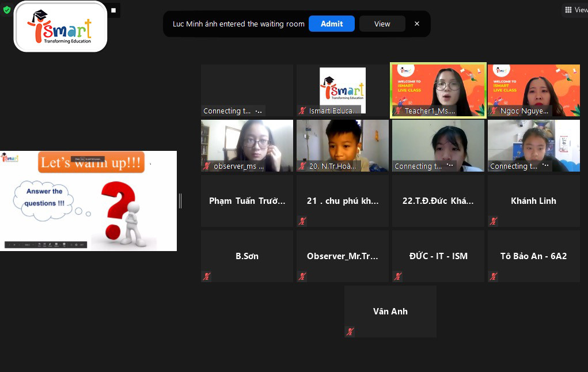Open more options on third-column Connecting tile
The height and width of the screenshot is (372, 588).
449,166
